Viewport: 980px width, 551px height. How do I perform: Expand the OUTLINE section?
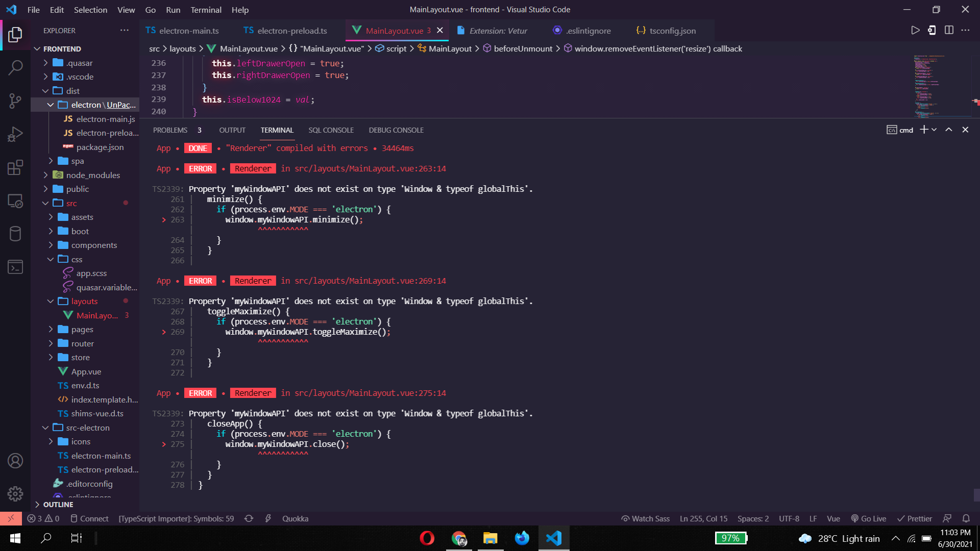click(x=58, y=504)
